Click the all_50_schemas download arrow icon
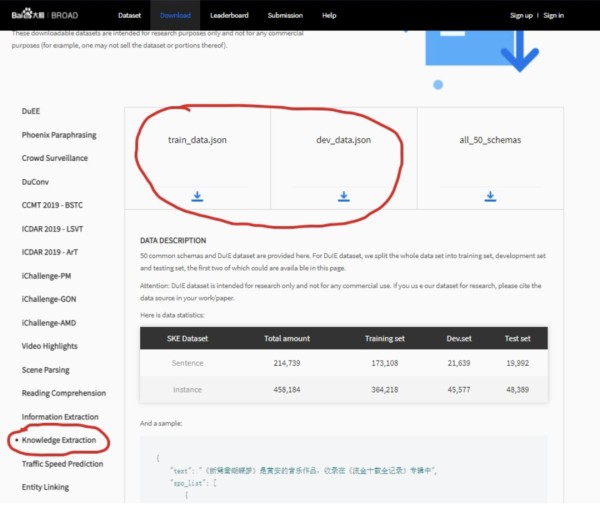The height and width of the screenshot is (509, 600). tap(490, 197)
